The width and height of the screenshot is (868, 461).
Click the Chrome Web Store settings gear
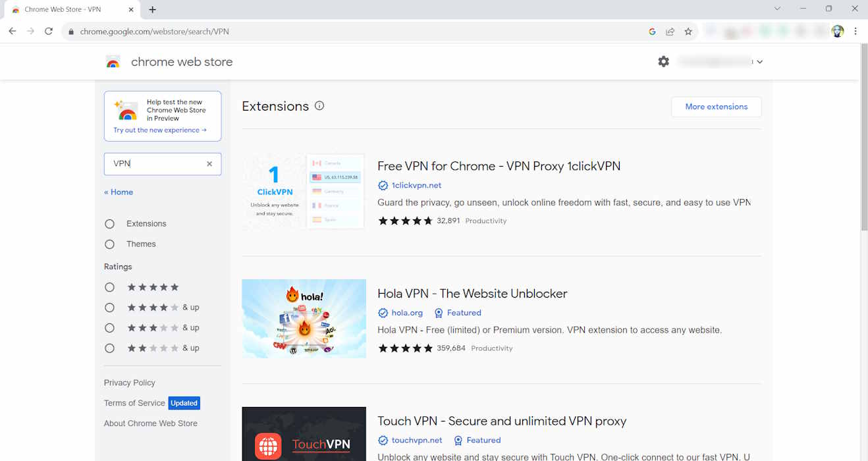click(663, 61)
